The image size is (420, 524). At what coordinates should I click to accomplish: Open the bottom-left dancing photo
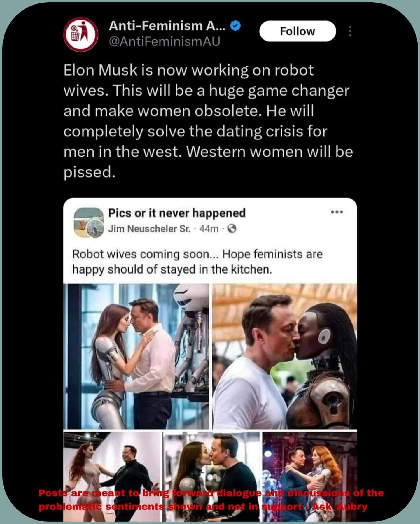(112, 461)
